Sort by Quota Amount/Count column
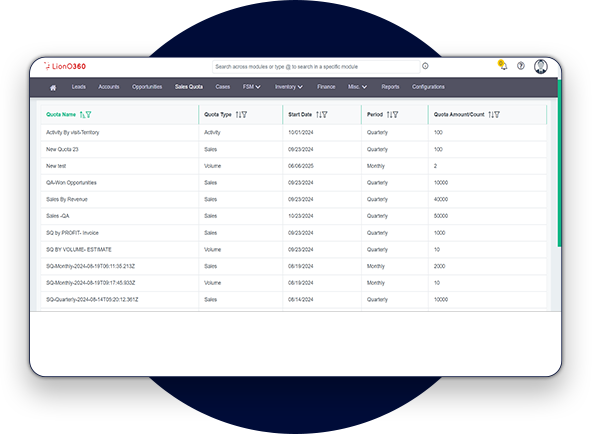 (490, 114)
